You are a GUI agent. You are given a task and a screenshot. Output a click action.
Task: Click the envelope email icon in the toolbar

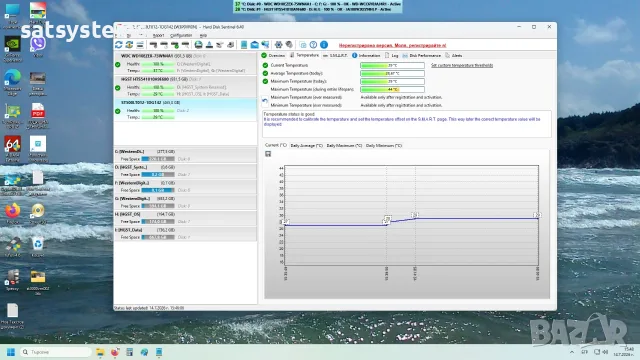pyautogui.click(x=254, y=44)
